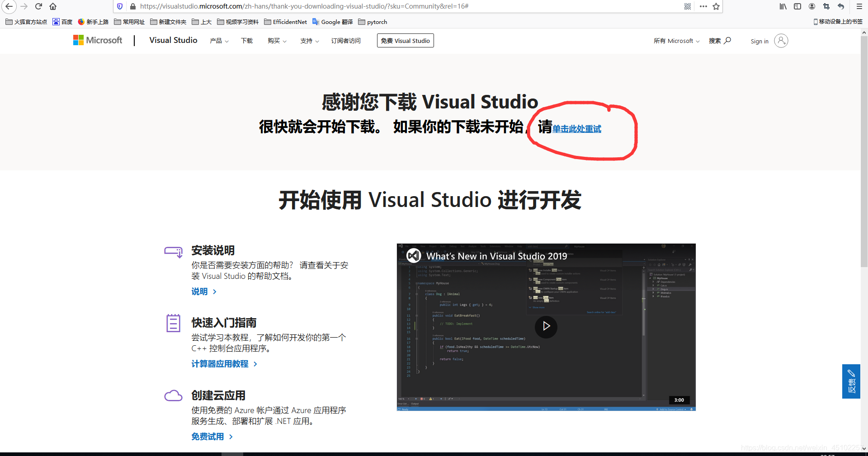Open the QR code page icon
The width and height of the screenshot is (868, 456).
[x=688, y=6]
